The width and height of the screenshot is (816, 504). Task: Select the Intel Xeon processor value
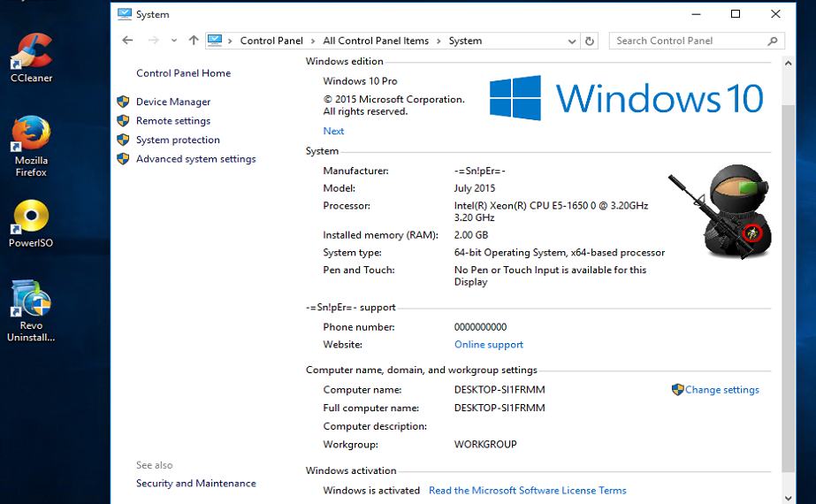[551, 211]
